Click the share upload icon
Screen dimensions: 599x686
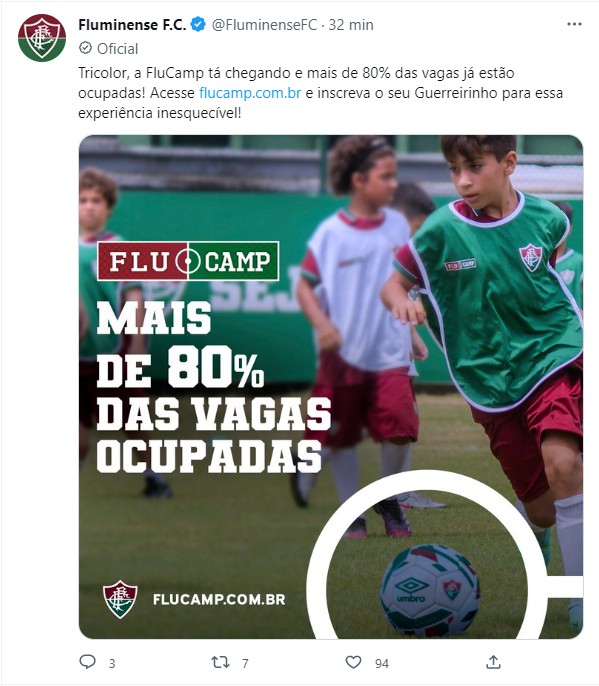click(493, 662)
